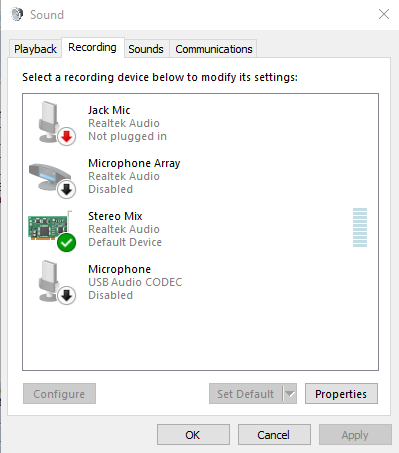Close the Sound window
This screenshot has height=453, width=399.
pyautogui.click(x=384, y=14)
